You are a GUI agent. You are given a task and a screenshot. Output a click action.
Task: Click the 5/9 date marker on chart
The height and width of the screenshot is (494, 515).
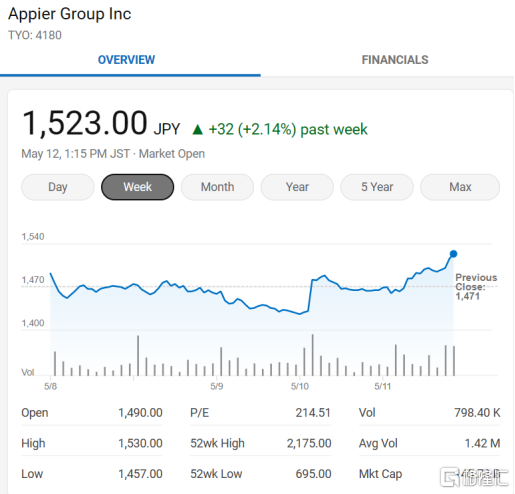(217, 386)
